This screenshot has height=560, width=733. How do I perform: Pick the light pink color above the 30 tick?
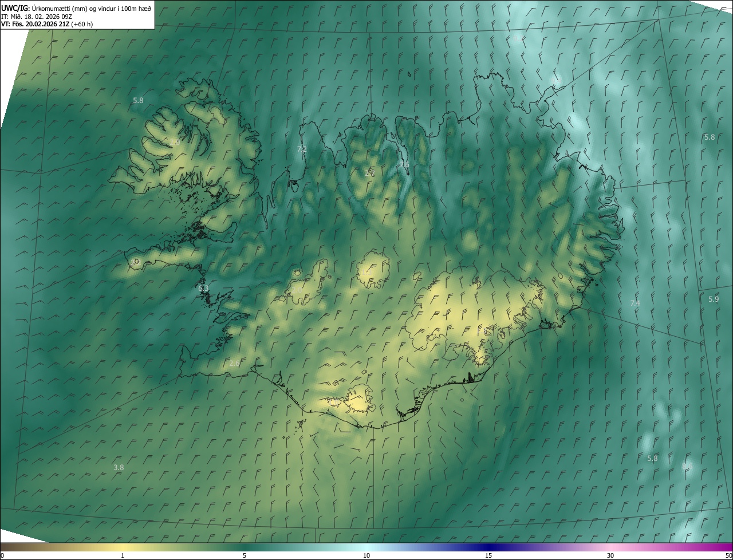tap(610, 547)
